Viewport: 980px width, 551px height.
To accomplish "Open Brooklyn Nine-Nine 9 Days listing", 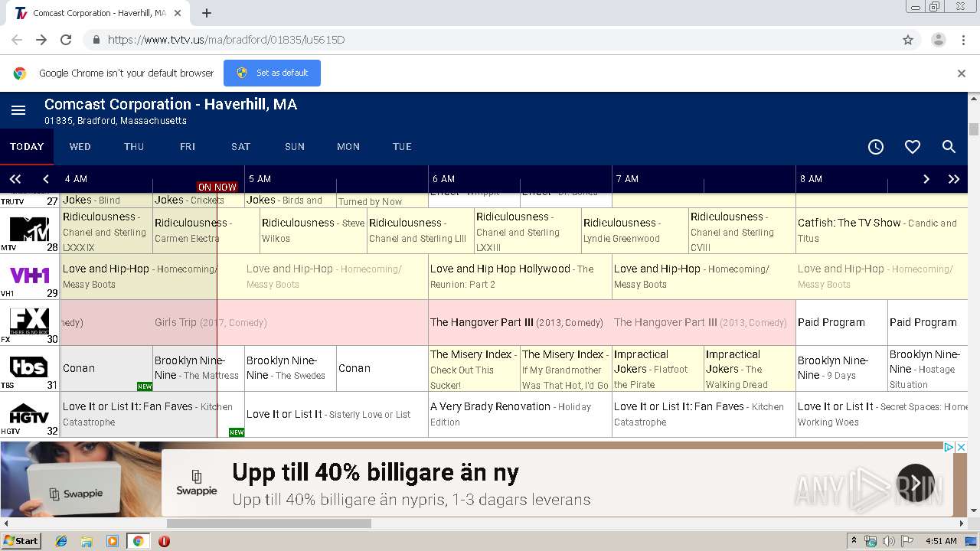I will pos(841,368).
